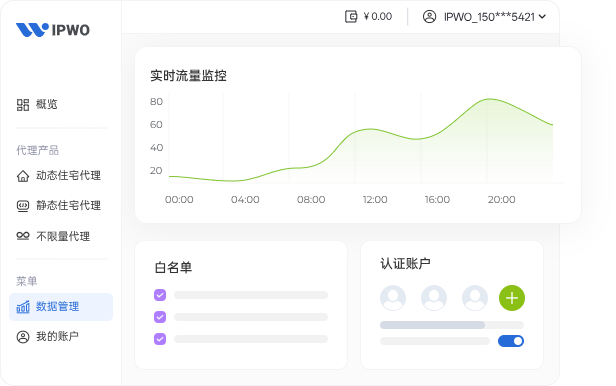Open 静态住宅代理 menu item
The width and height of the screenshot is (616, 386).
coord(68,205)
